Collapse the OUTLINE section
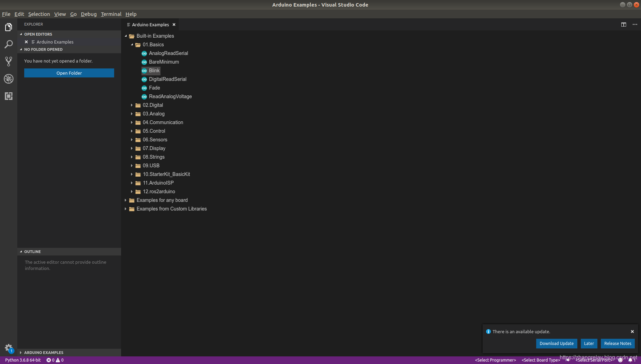Viewport: 641px width, 364px height. [x=69, y=252]
